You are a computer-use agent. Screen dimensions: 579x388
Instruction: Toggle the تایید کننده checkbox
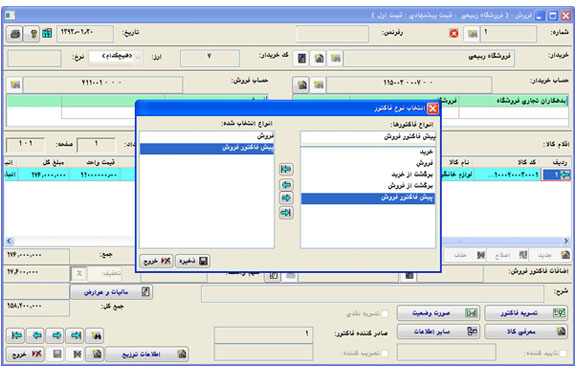(563, 354)
